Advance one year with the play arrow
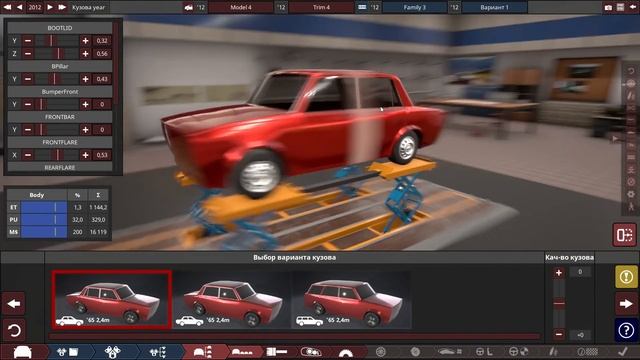 click(x=50, y=7)
